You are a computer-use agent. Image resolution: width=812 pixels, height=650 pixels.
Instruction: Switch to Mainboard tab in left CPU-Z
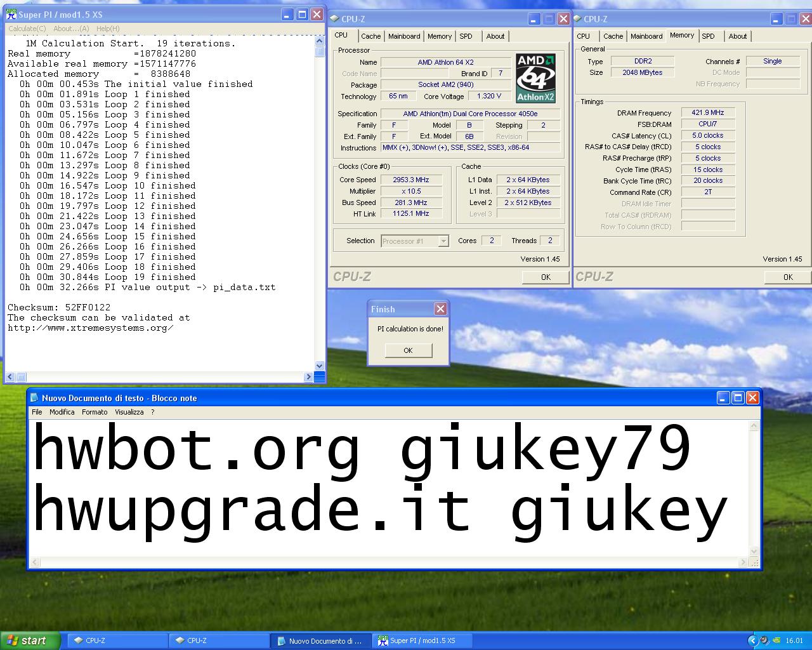(404, 36)
